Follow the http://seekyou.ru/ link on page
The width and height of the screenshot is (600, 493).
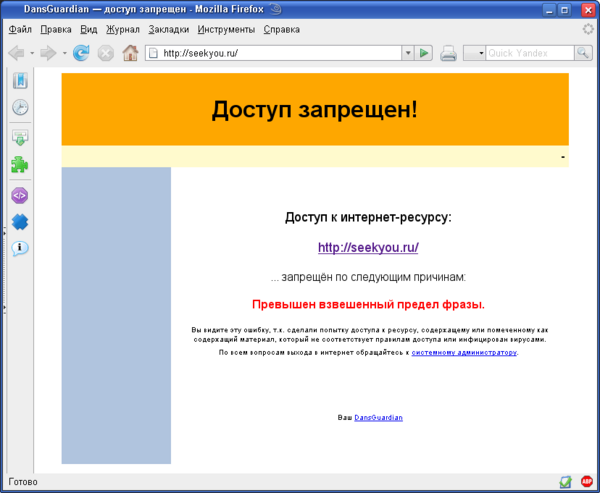click(x=368, y=247)
